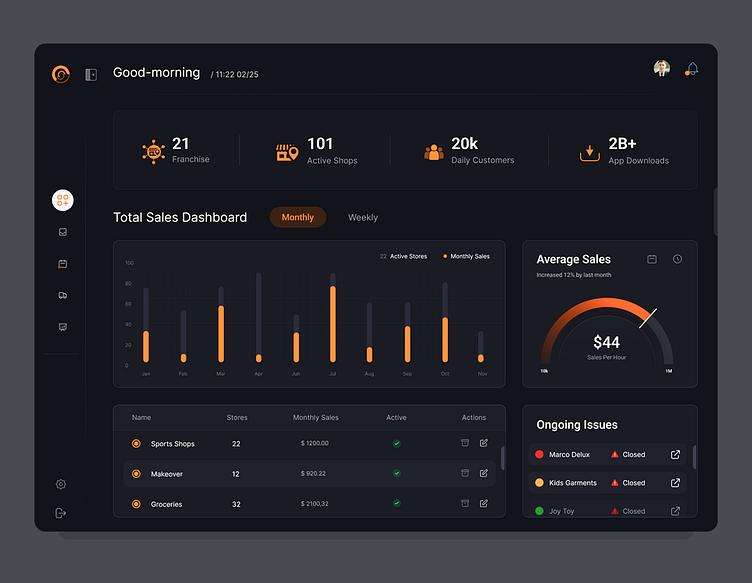The image size is (752, 583).
Task: Open the user profile avatar
Action: pos(662,68)
